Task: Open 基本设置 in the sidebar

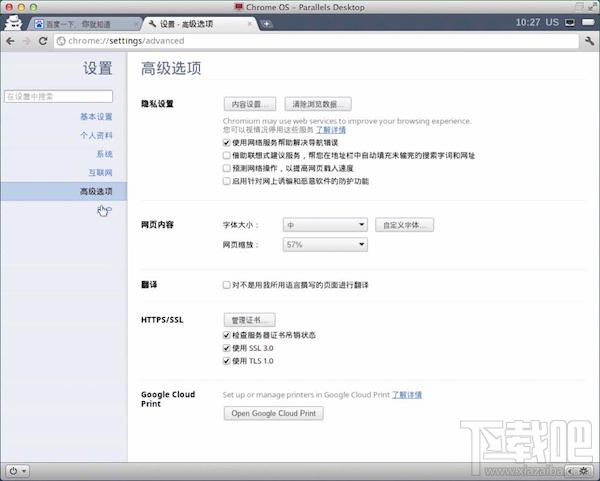Action: coord(96,117)
